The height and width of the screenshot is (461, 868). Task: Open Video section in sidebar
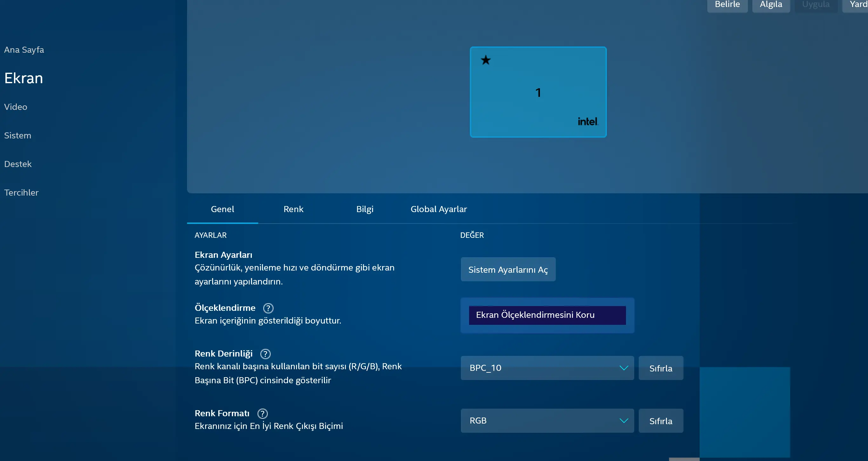(x=16, y=107)
